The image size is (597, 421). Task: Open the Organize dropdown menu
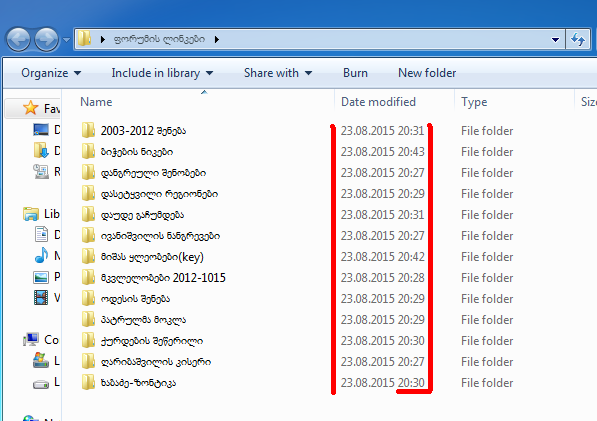[x=51, y=73]
